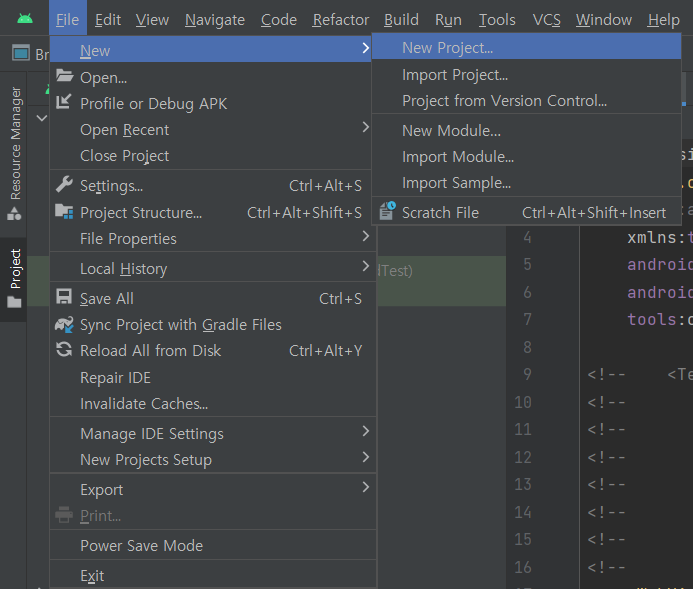Click the Open folder icon
The image size is (693, 589).
coord(64,77)
